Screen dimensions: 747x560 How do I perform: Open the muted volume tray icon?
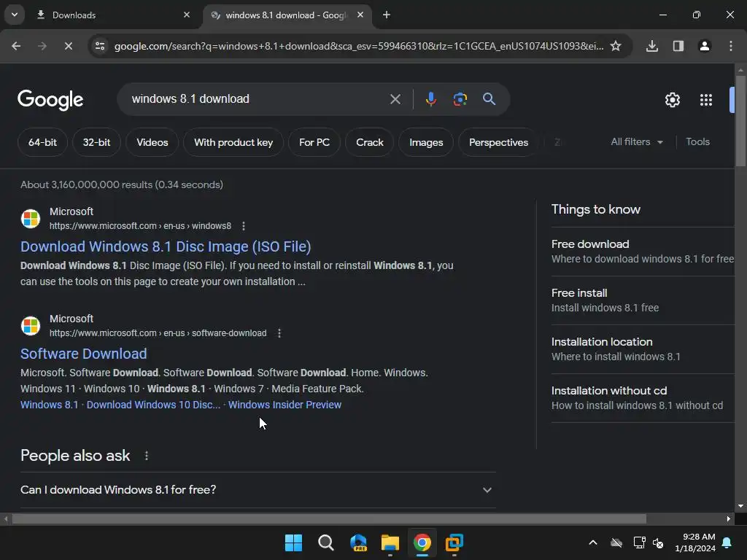[x=658, y=542]
